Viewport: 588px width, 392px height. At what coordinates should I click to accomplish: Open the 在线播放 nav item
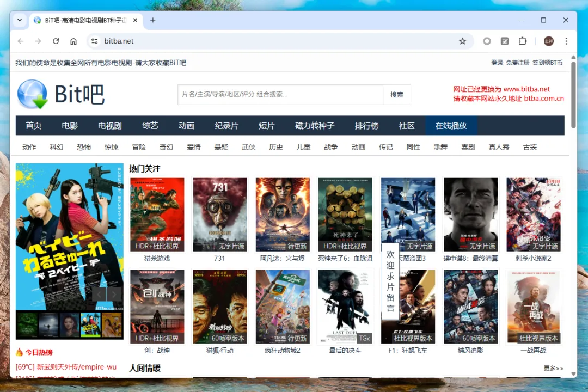click(451, 126)
